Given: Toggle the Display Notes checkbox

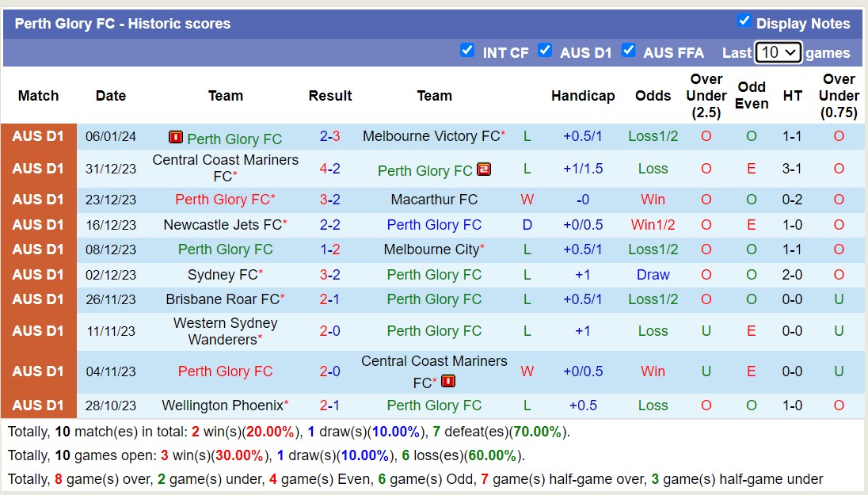Looking at the screenshot, I should pos(744,22).
